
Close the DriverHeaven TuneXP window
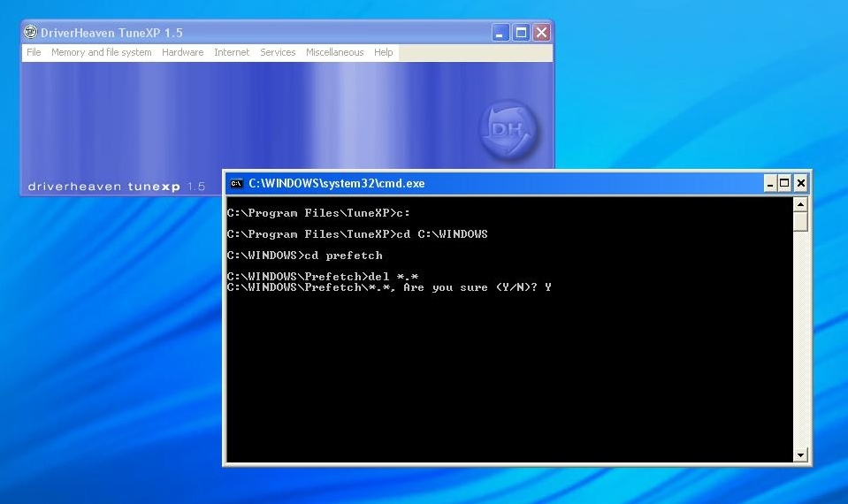coord(541,33)
